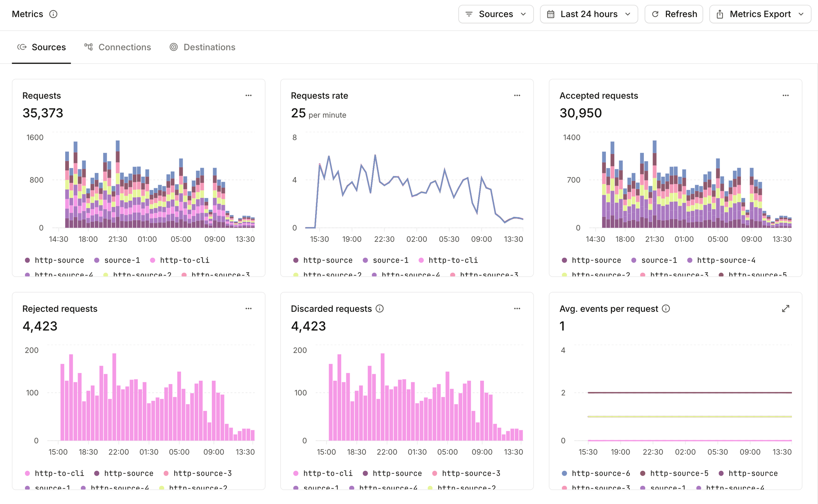This screenshot has height=504, width=818.
Task: Open the Sources filter dropdown
Action: tap(495, 14)
